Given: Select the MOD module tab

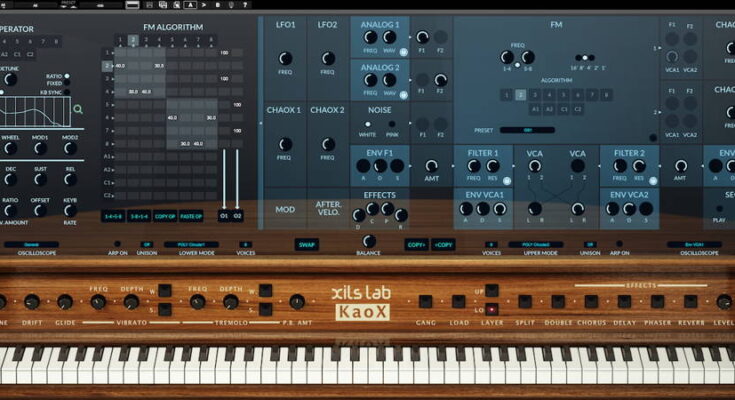Looking at the screenshot, I should coord(284,210).
